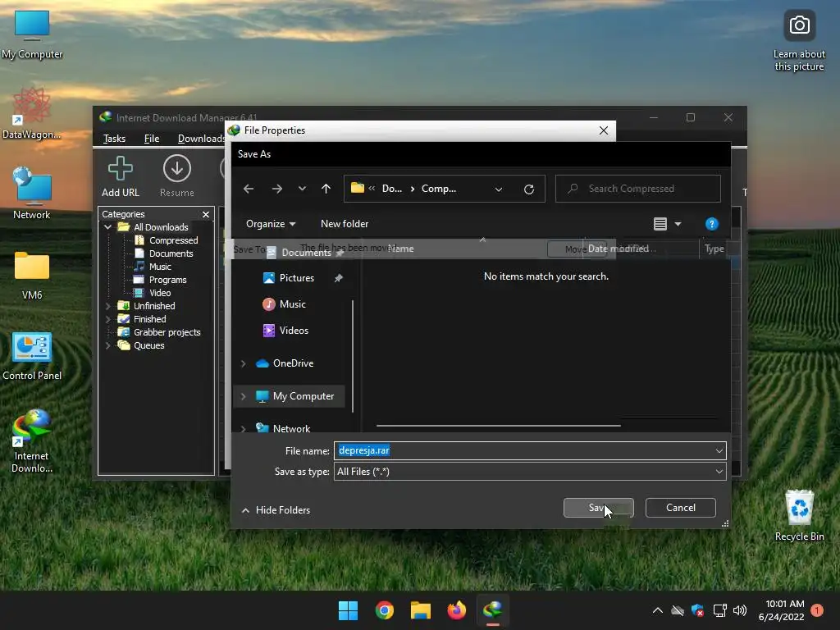Viewport: 840px width, 630px height.
Task: Click the IDM taskbar icon
Action: click(x=493, y=610)
